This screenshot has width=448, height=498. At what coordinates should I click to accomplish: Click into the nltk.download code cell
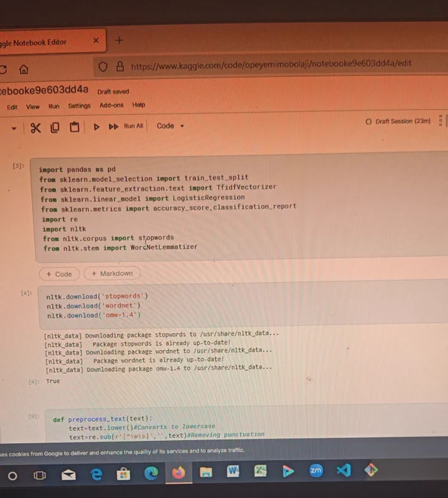[x=244, y=305]
